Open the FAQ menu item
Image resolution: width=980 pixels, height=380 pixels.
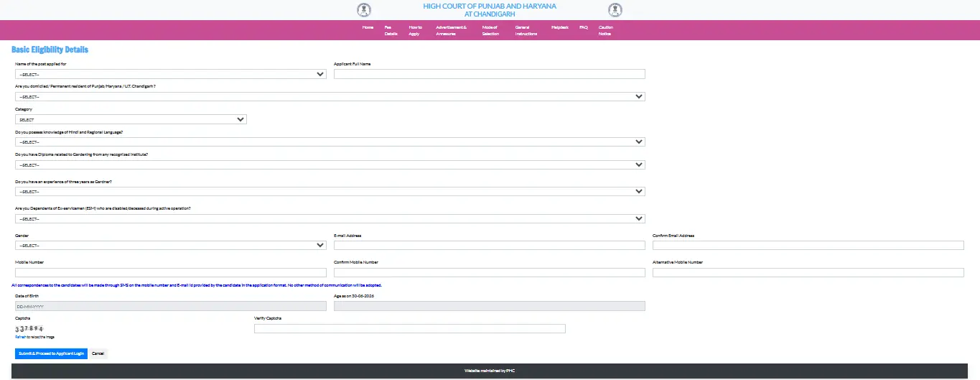583,27
